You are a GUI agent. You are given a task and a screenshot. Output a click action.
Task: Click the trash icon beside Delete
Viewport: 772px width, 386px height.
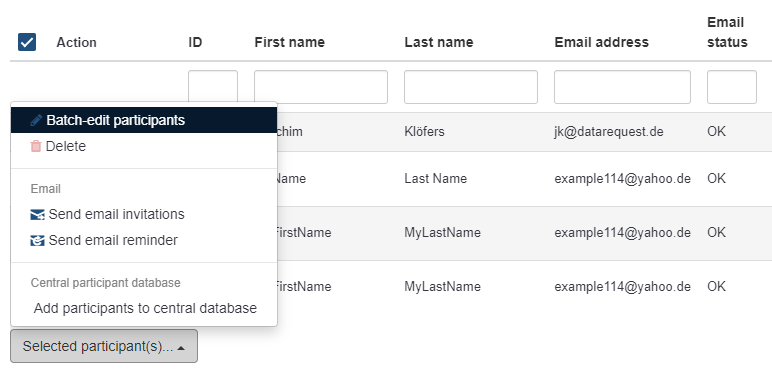pos(36,146)
